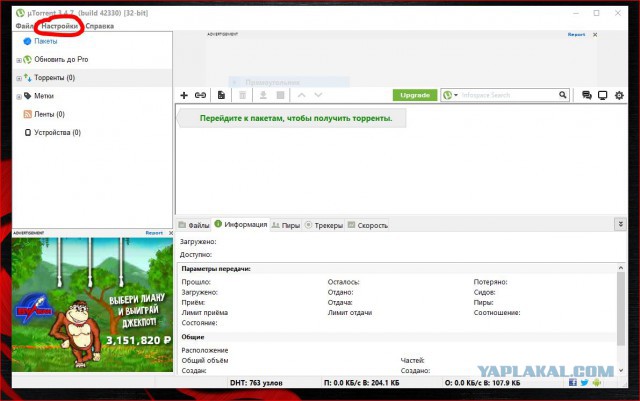Close the sidebar advertisement

click(x=171, y=233)
